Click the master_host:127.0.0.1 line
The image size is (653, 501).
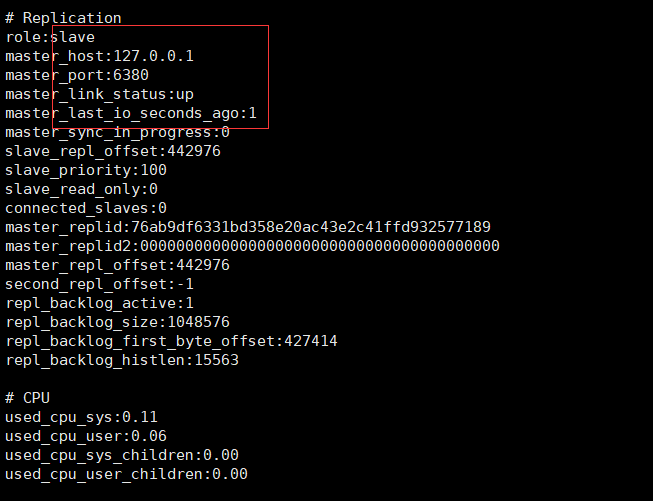tap(99, 56)
